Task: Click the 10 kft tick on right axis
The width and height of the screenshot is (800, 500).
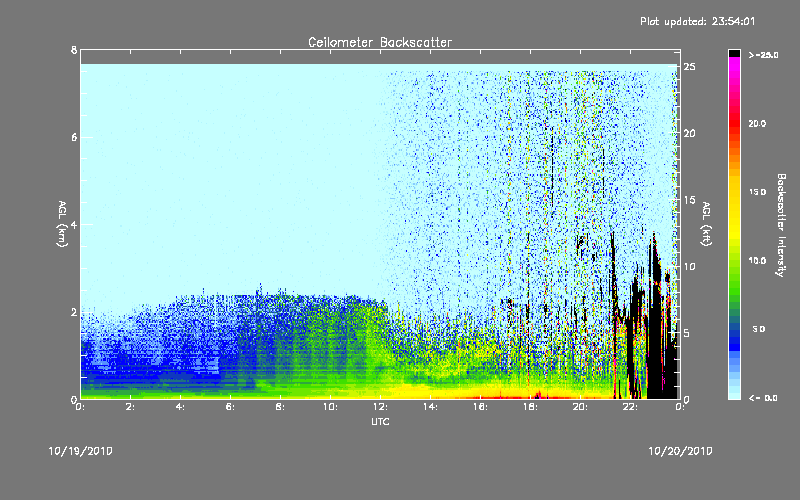Action: tap(689, 266)
